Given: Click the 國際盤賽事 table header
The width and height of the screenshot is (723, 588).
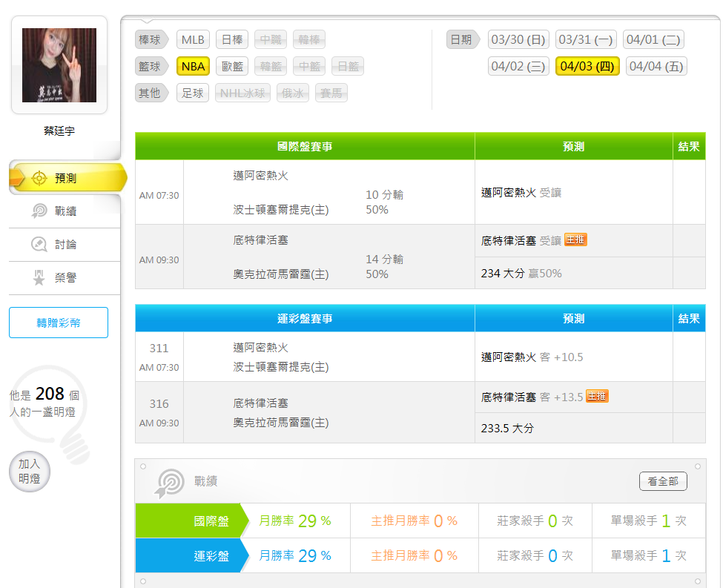Looking at the screenshot, I should point(305,146).
